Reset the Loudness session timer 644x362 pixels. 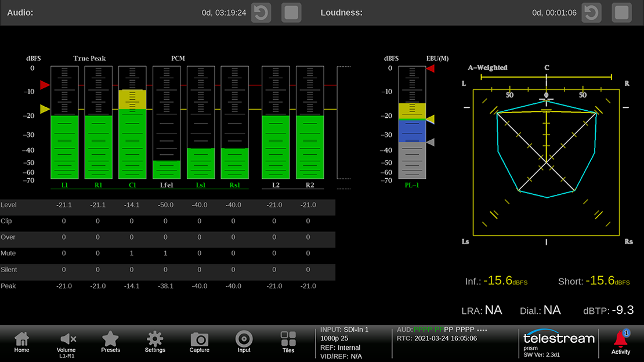(592, 13)
